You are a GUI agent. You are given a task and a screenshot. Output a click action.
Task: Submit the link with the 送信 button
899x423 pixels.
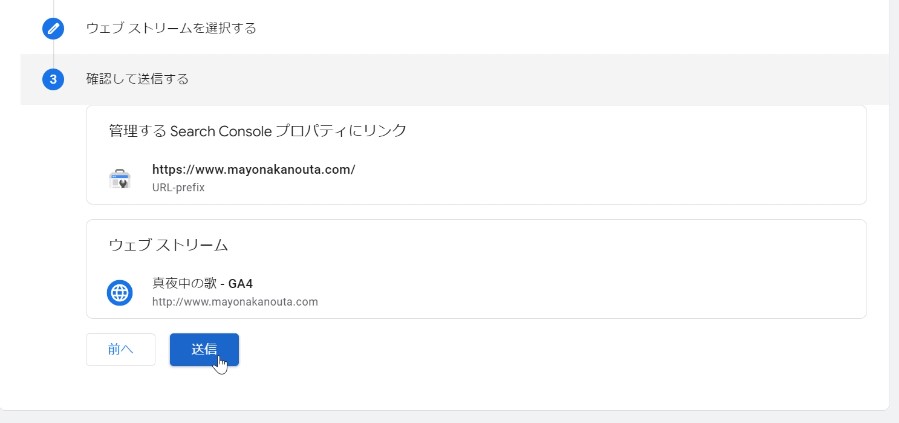click(204, 349)
